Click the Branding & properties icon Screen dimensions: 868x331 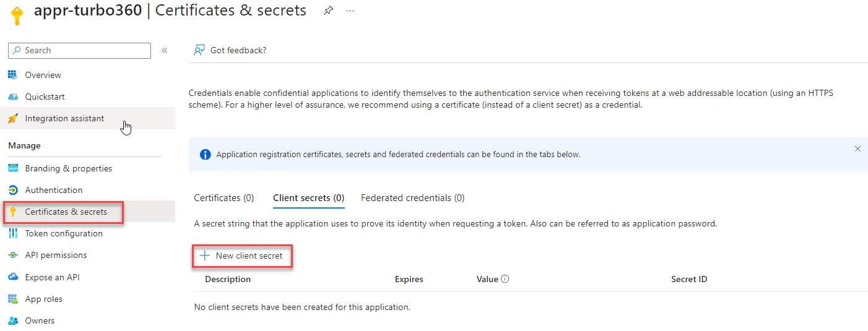(x=12, y=168)
